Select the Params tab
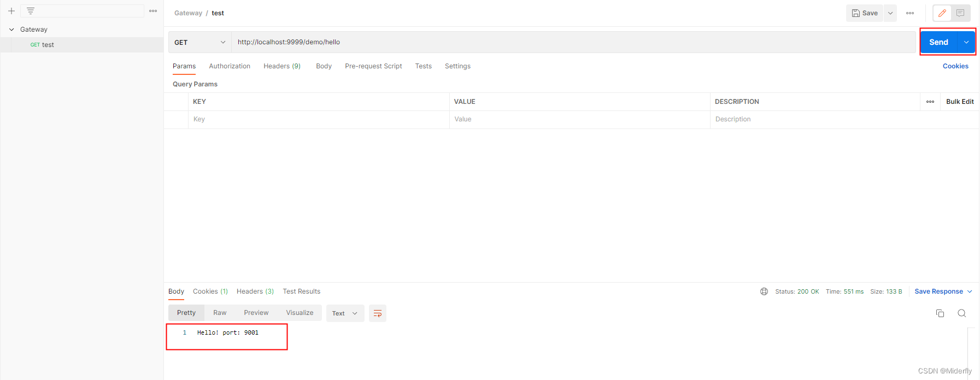 184,66
